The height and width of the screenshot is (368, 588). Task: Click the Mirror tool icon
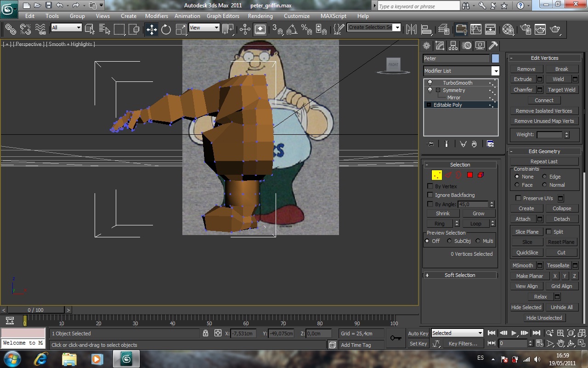click(x=411, y=29)
